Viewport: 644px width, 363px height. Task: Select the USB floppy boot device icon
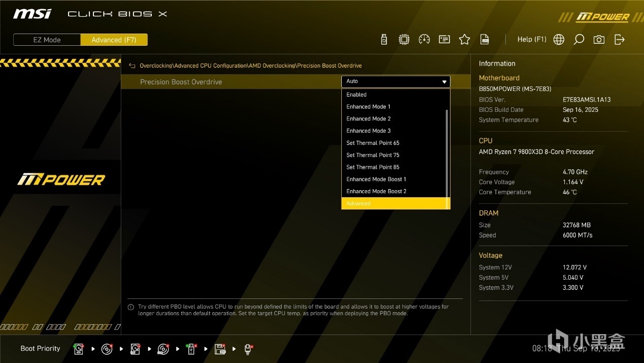[x=220, y=349]
